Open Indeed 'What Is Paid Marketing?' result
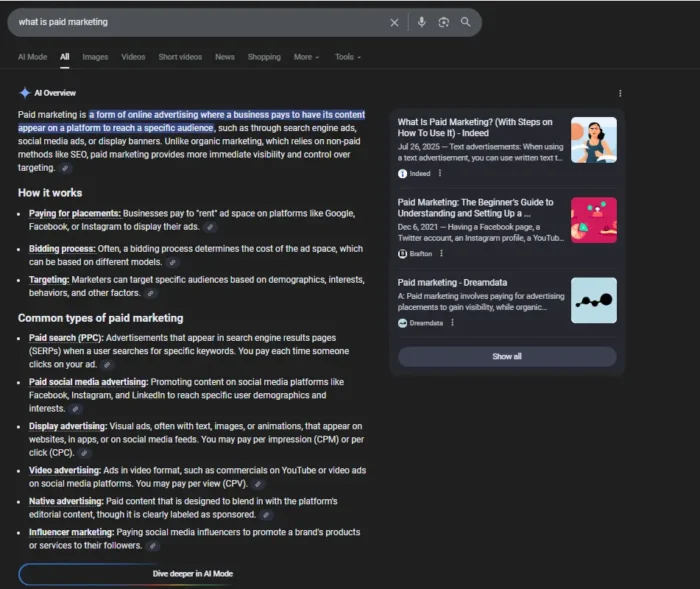 [475, 128]
